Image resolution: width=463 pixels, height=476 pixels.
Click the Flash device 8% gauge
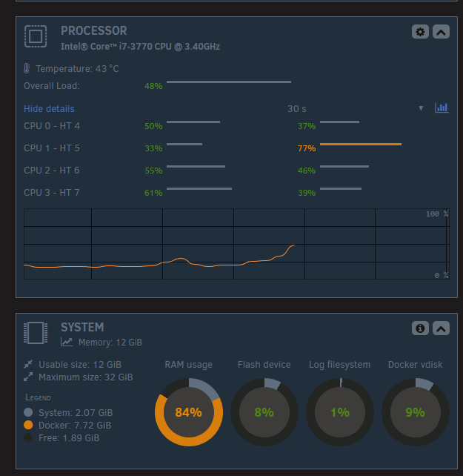pos(264,412)
